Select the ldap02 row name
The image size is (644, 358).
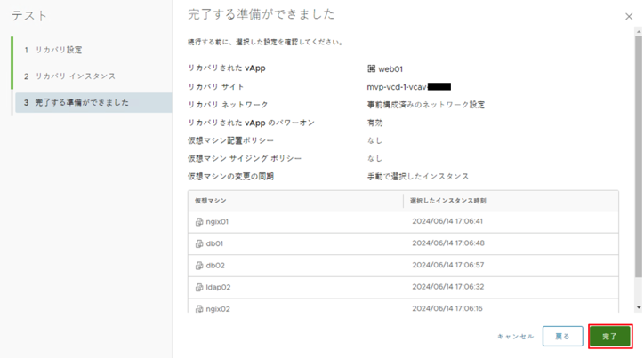pos(218,287)
